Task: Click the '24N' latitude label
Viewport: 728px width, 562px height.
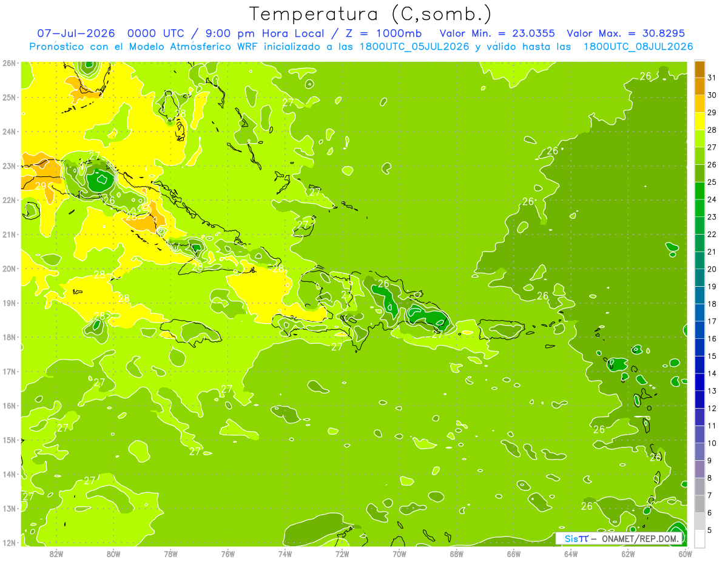Action: click(9, 132)
